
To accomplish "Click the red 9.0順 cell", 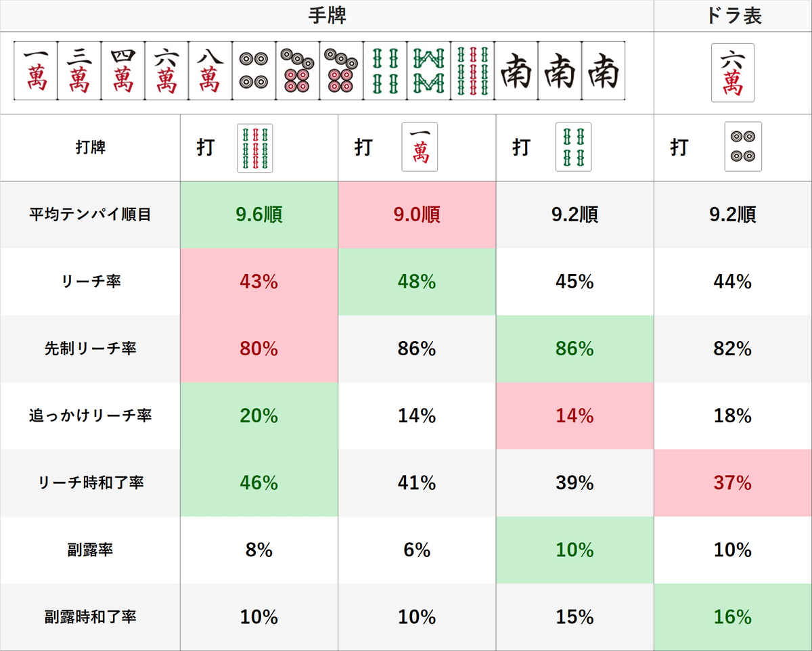I will [x=417, y=215].
